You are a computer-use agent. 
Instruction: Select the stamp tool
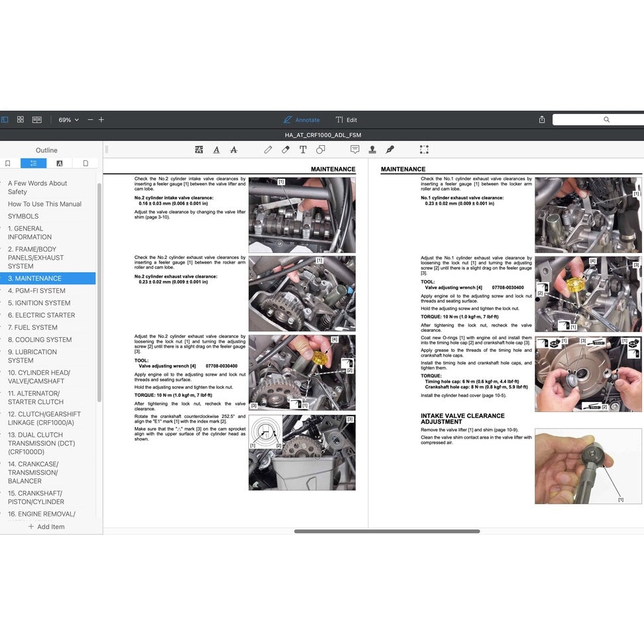372,150
